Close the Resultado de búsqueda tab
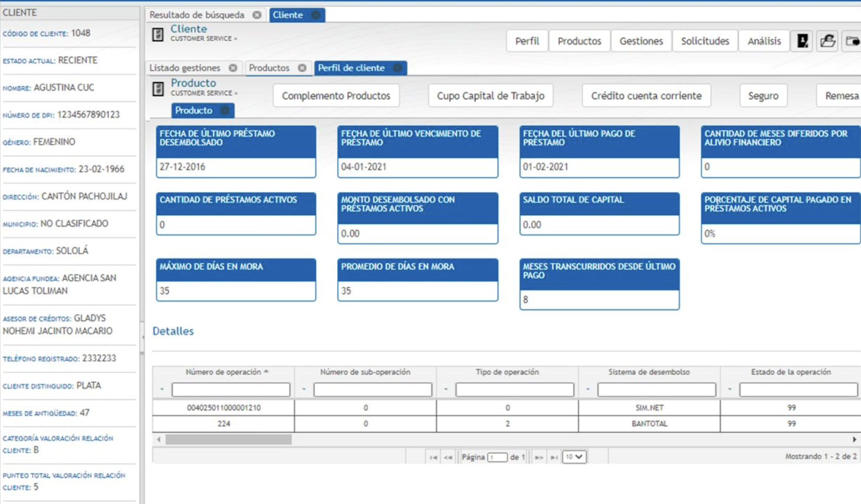 click(257, 15)
